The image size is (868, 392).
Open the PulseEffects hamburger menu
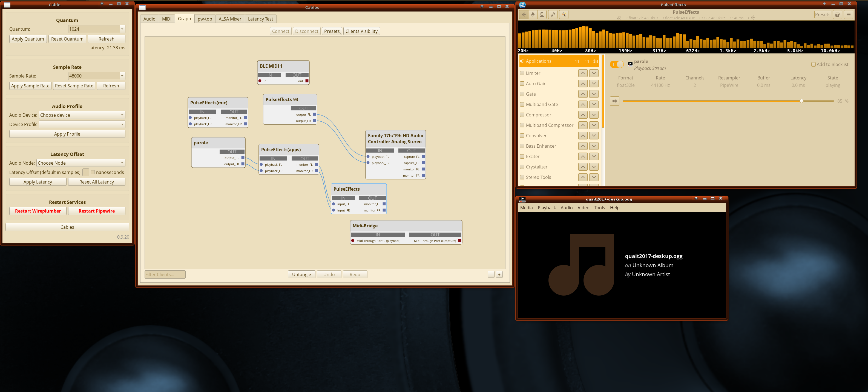pyautogui.click(x=849, y=15)
